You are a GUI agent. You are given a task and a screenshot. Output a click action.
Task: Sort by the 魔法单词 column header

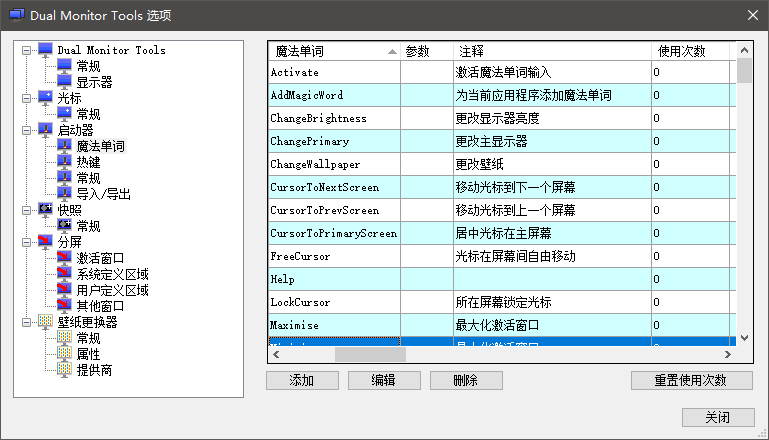click(334, 51)
